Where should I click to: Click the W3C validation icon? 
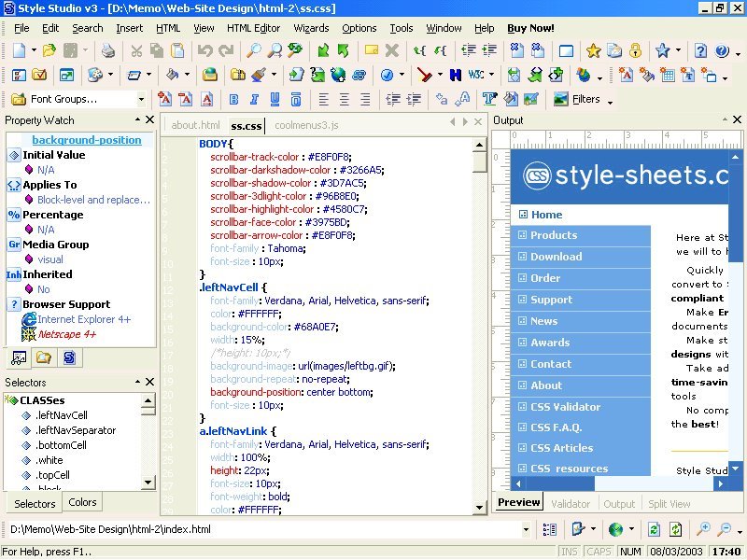[476, 75]
